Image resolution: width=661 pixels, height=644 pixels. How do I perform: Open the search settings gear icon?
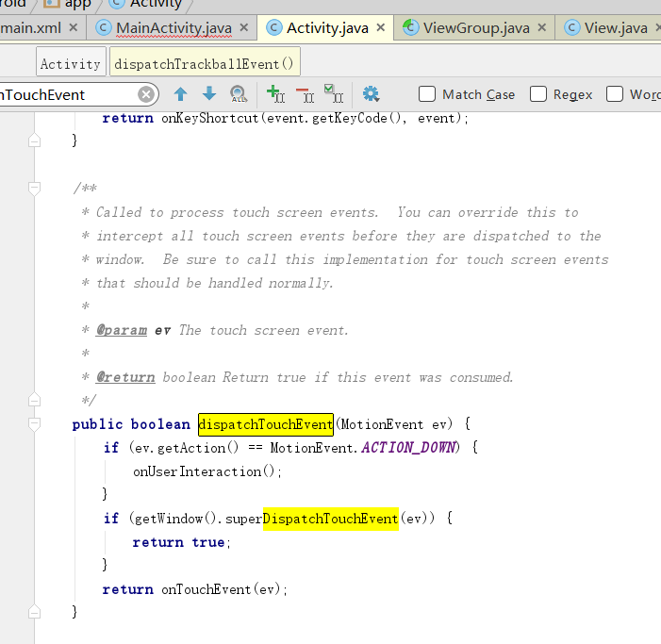click(371, 94)
